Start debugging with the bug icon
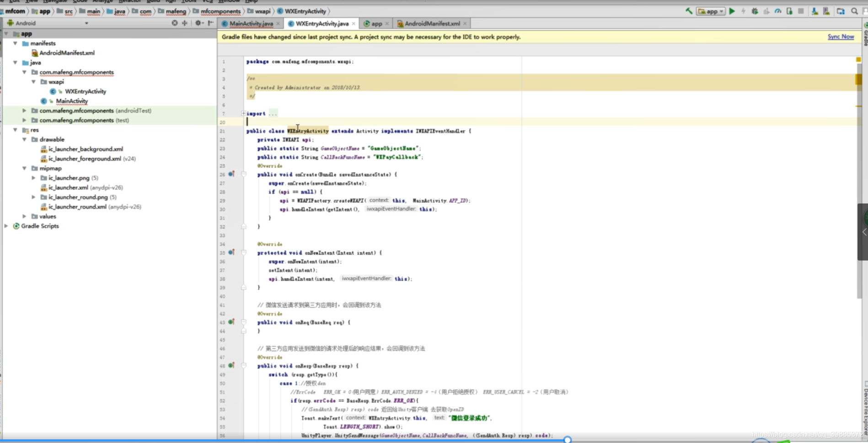Image resolution: width=868 pixels, height=443 pixels. point(755,11)
